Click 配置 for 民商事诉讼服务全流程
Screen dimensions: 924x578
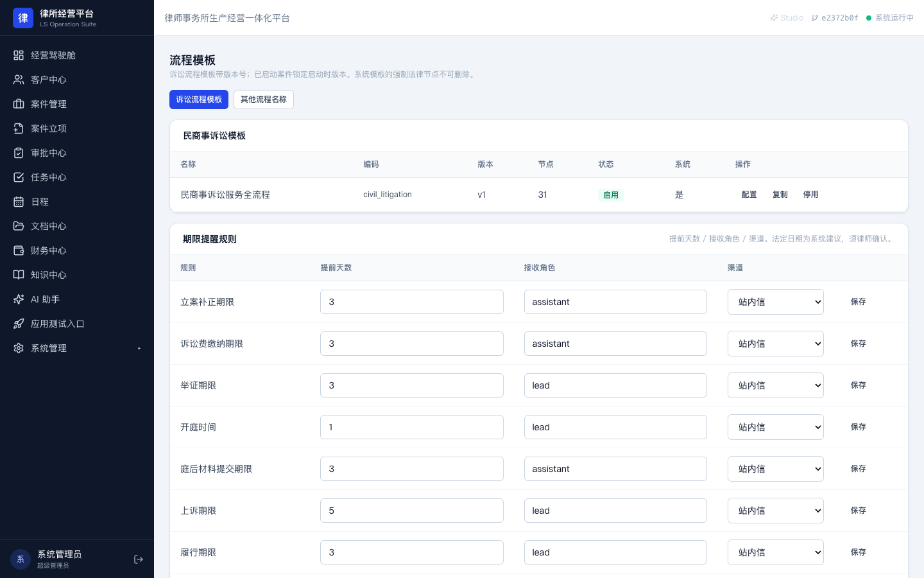[x=749, y=195]
